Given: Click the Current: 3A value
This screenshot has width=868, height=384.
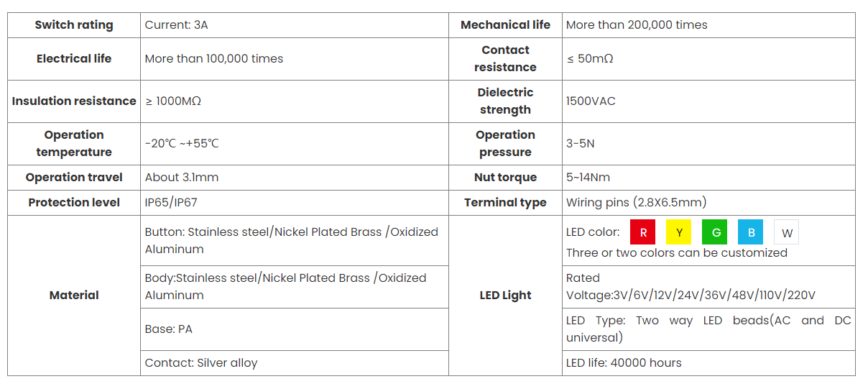Looking at the screenshot, I should click(177, 24).
